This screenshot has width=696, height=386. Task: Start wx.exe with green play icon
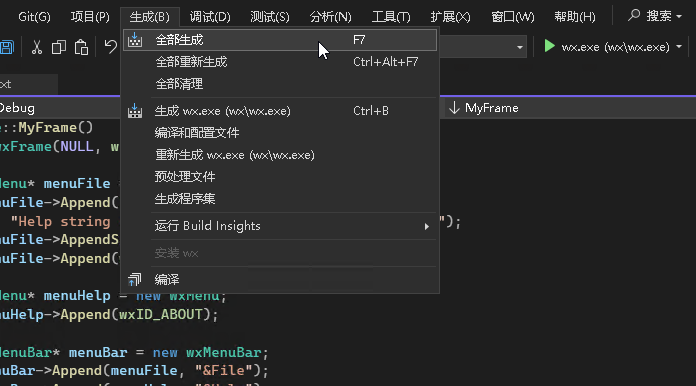pyautogui.click(x=550, y=46)
